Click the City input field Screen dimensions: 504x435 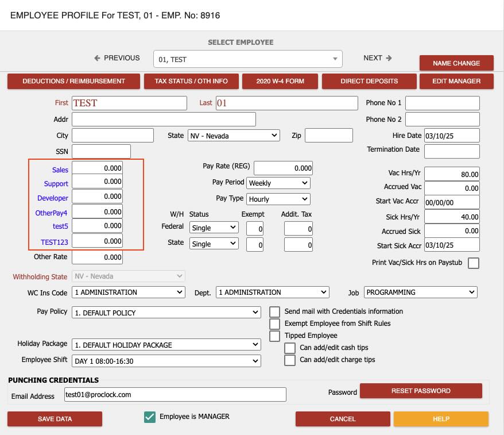[x=113, y=135]
